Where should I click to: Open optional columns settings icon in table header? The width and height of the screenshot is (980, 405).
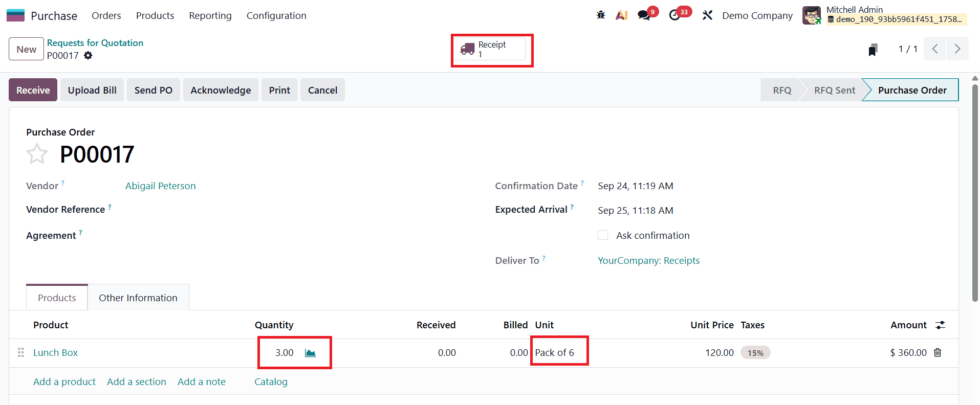[x=940, y=325]
